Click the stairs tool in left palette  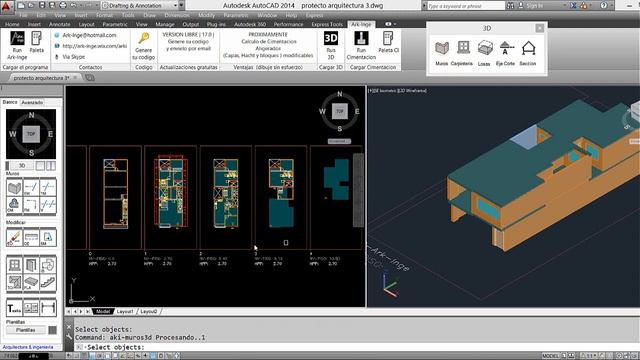(x=48, y=282)
